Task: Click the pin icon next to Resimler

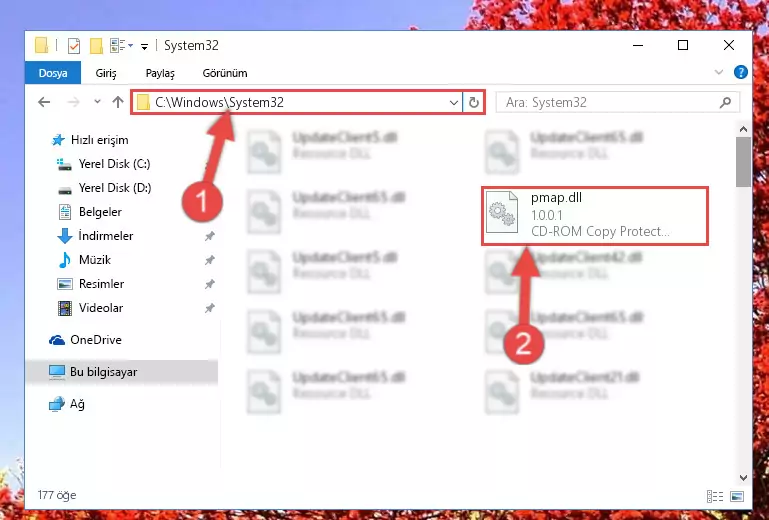Action: [210, 284]
